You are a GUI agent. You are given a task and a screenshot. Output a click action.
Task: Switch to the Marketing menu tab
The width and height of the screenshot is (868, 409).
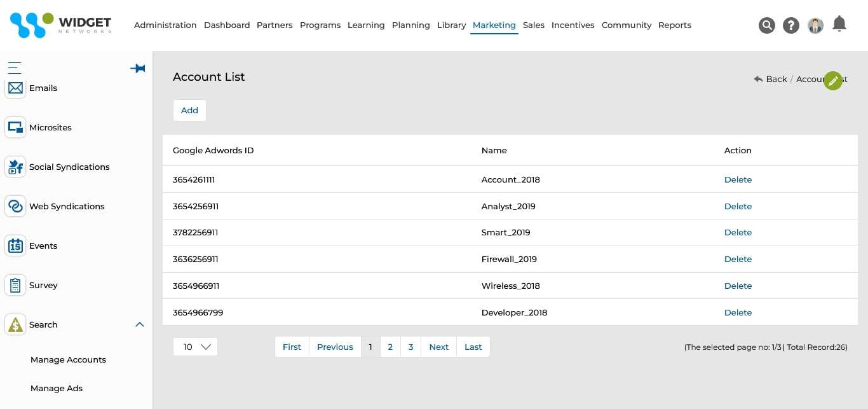tap(494, 25)
